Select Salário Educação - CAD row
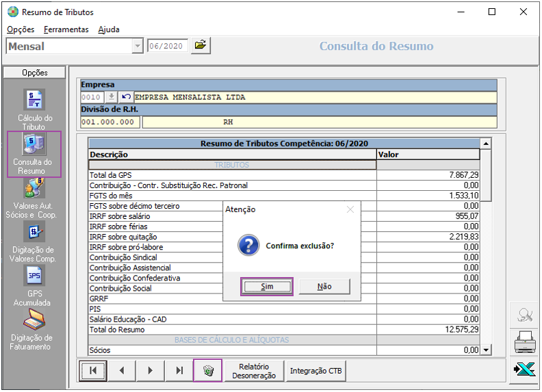The width and height of the screenshot is (542, 392). click(284, 319)
